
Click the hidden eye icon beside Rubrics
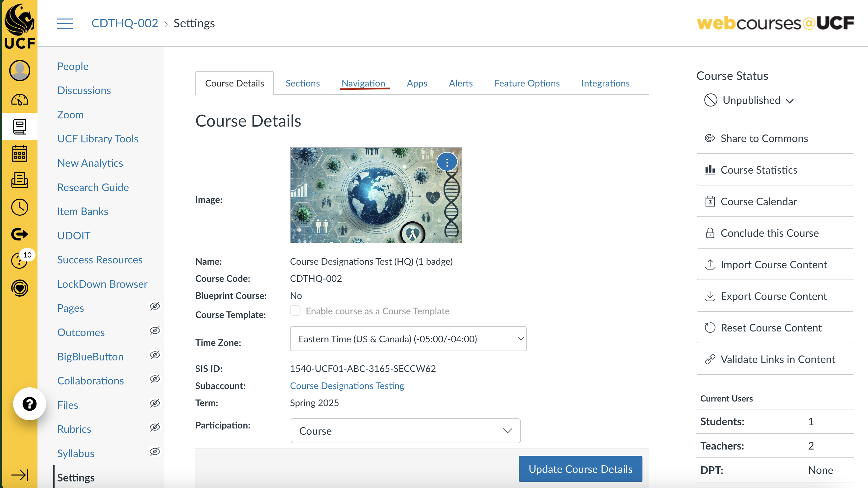tap(155, 427)
